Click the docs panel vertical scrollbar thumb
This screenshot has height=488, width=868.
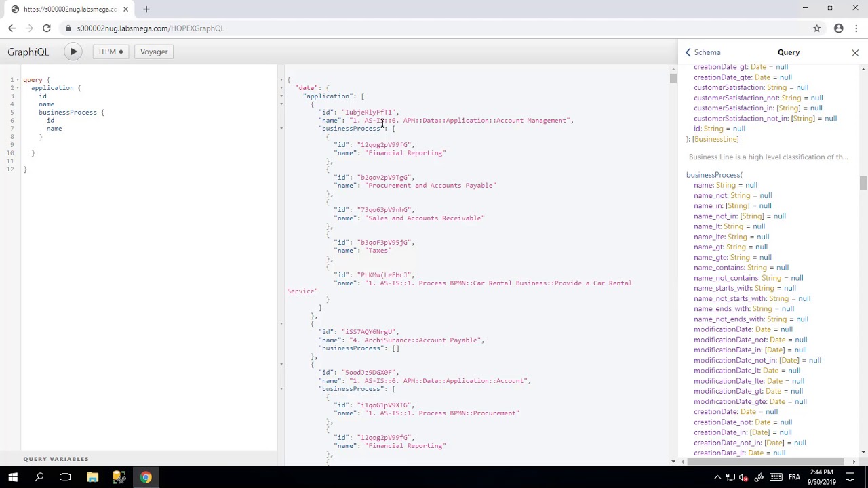pos(863,183)
